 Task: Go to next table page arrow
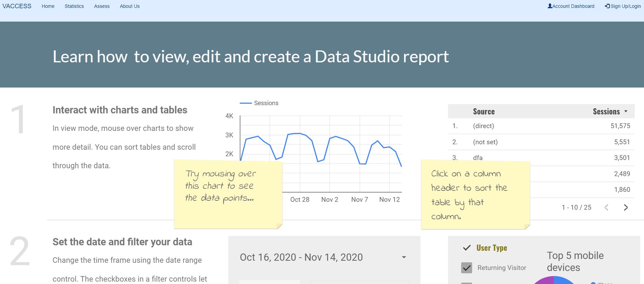click(x=626, y=207)
